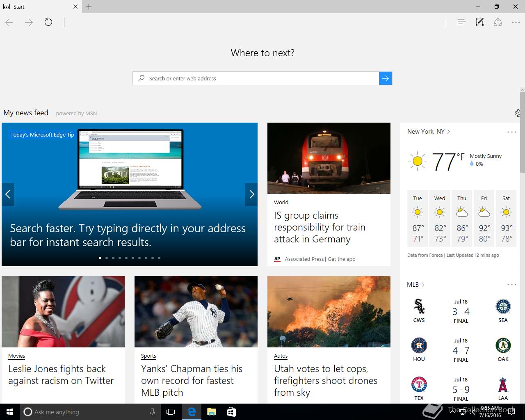Click the HOU Astros logo
The image size is (525, 420).
point(419,345)
